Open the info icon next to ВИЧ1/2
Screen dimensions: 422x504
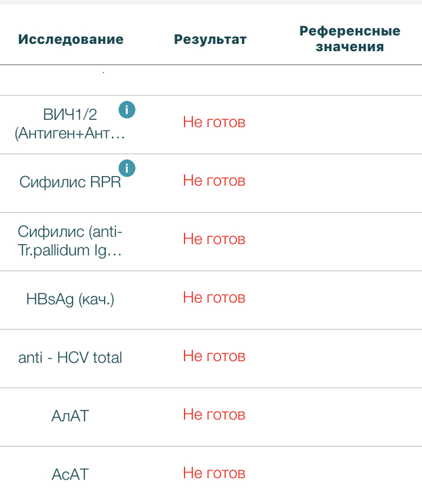127,110
